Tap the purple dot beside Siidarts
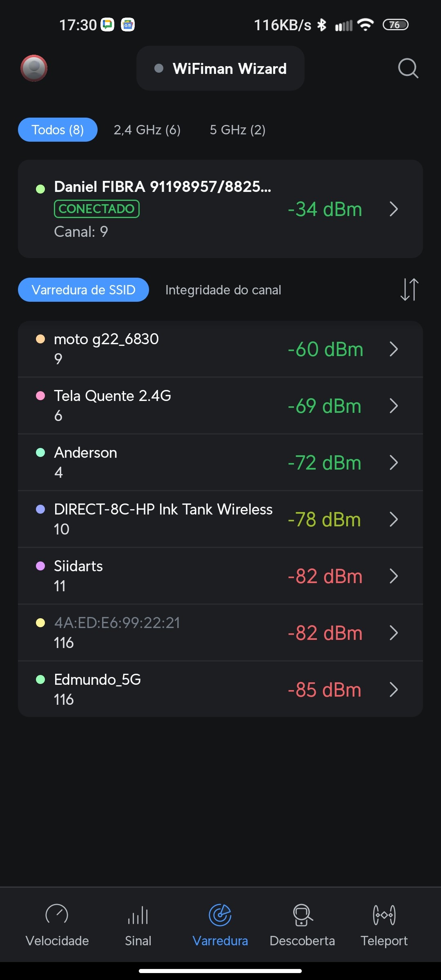 click(40, 566)
